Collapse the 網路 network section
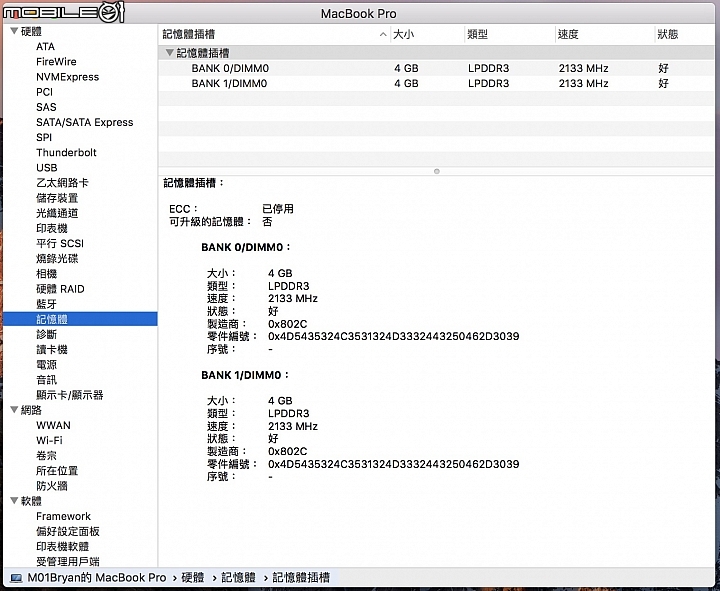Viewport: 720px width, 591px height. click(14, 410)
